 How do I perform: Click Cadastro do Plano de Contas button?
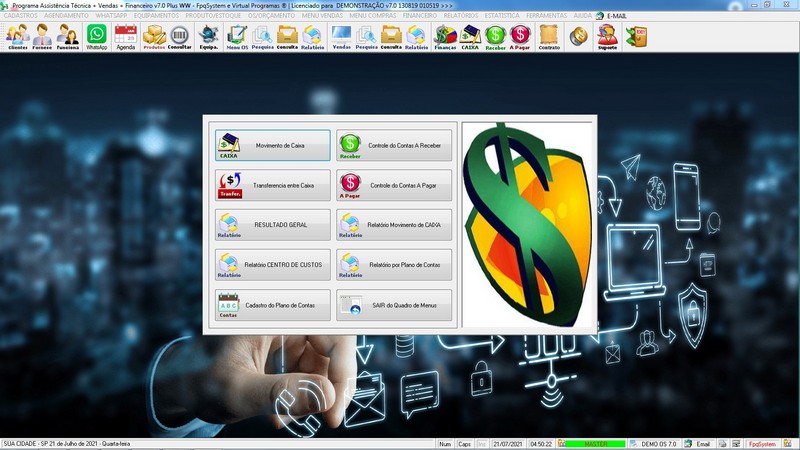(272, 305)
